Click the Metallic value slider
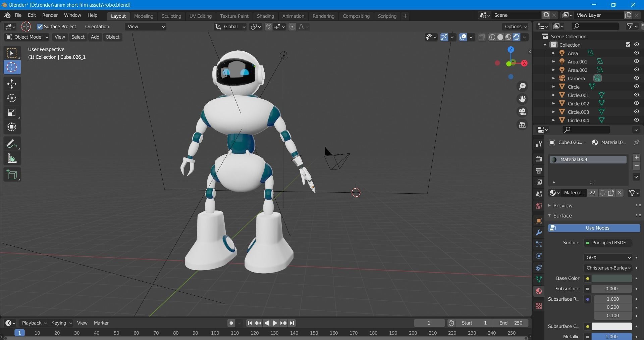Viewport: 644px width, 340px height. coord(611,337)
